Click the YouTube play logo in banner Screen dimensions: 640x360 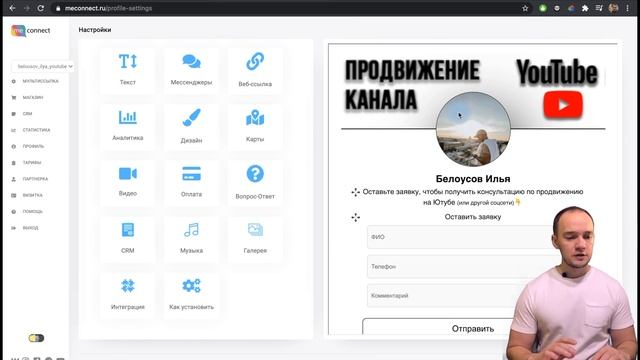(x=563, y=105)
